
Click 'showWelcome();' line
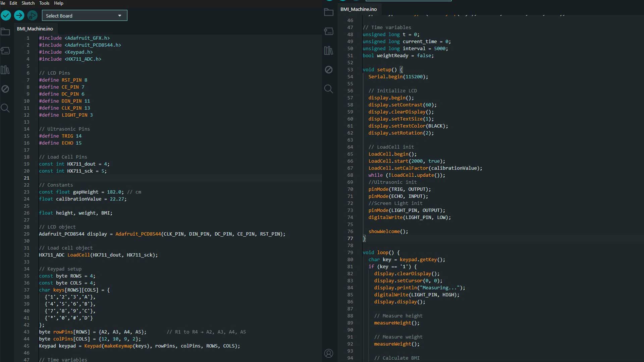388,232
